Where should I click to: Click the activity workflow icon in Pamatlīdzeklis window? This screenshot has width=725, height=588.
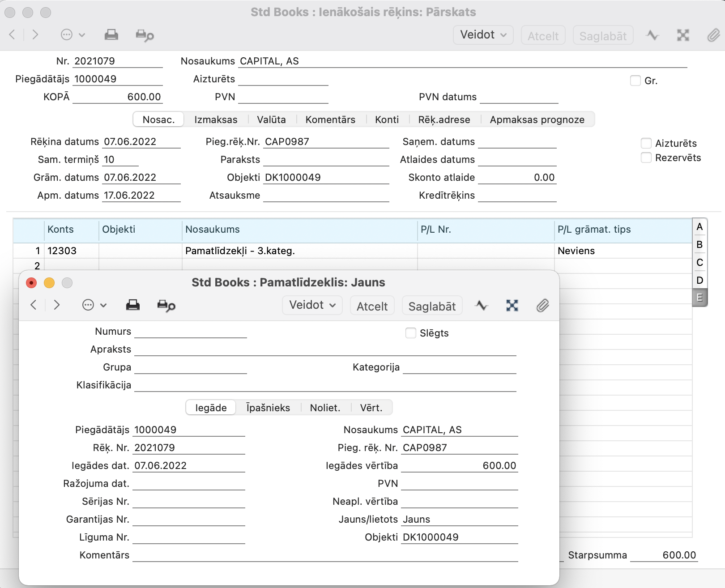[482, 306]
